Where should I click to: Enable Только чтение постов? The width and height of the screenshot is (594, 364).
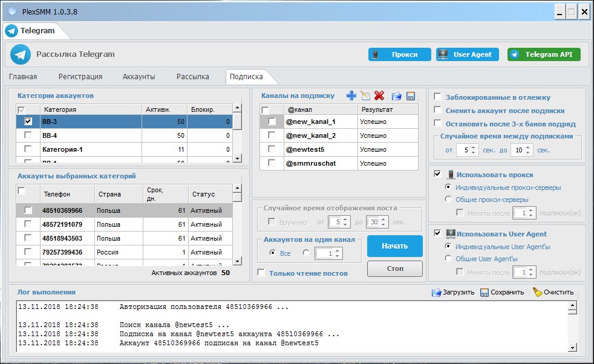[261, 272]
